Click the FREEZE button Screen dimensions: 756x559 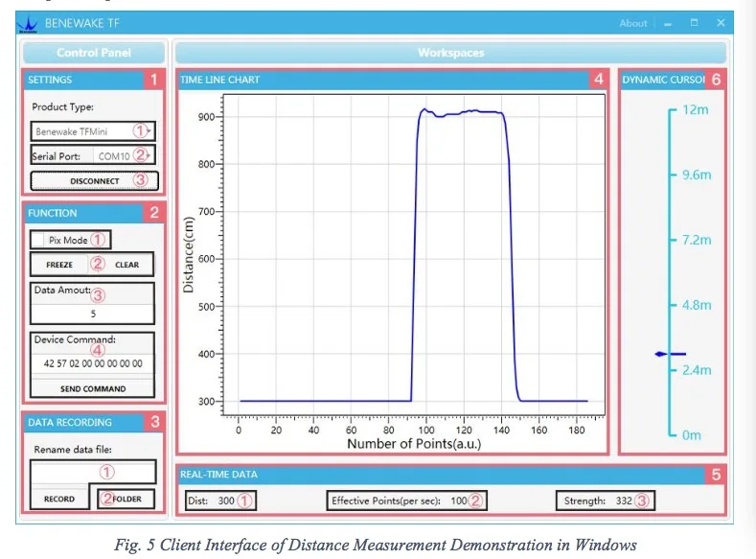pos(59,265)
